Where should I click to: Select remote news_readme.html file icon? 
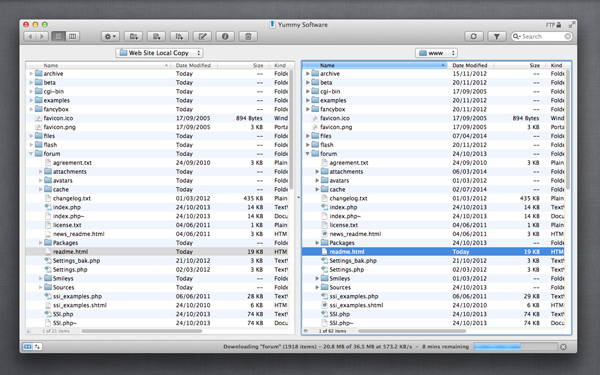pos(324,234)
